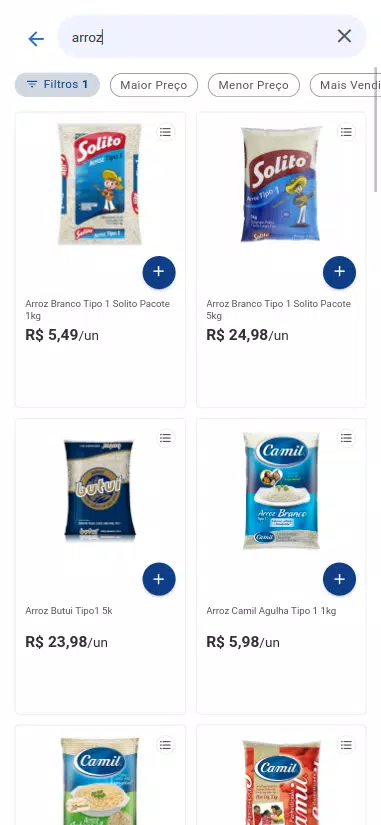Add Camil Agulha 1kg to cart

point(339,579)
